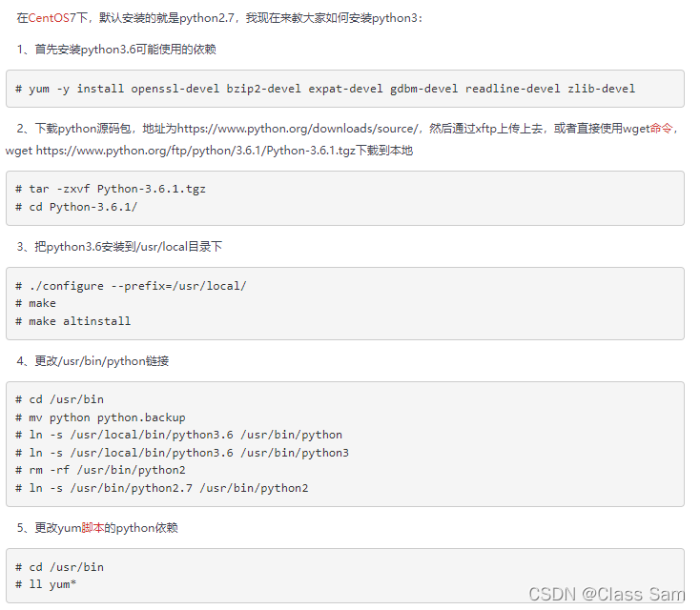The height and width of the screenshot is (610, 700).
Task: Click the intro sentence about CentOS7 python2.7
Action: click(x=219, y=18)
